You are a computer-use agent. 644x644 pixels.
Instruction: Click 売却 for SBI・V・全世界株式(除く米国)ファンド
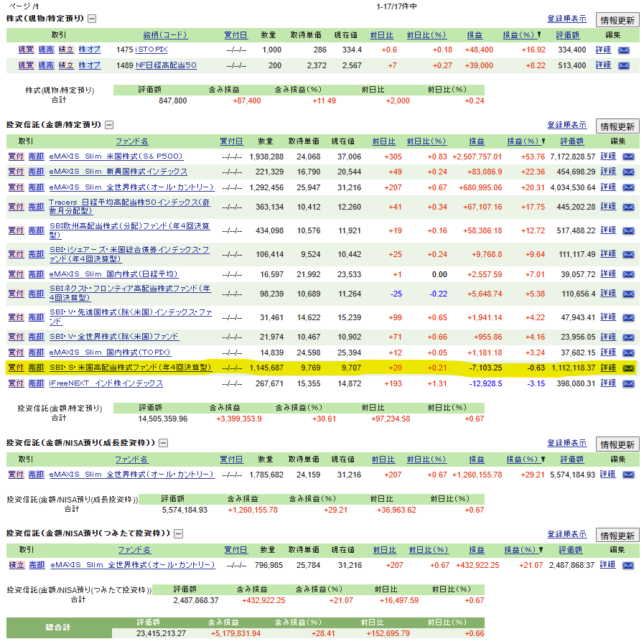pyautogui.click(x=36, y=337)
